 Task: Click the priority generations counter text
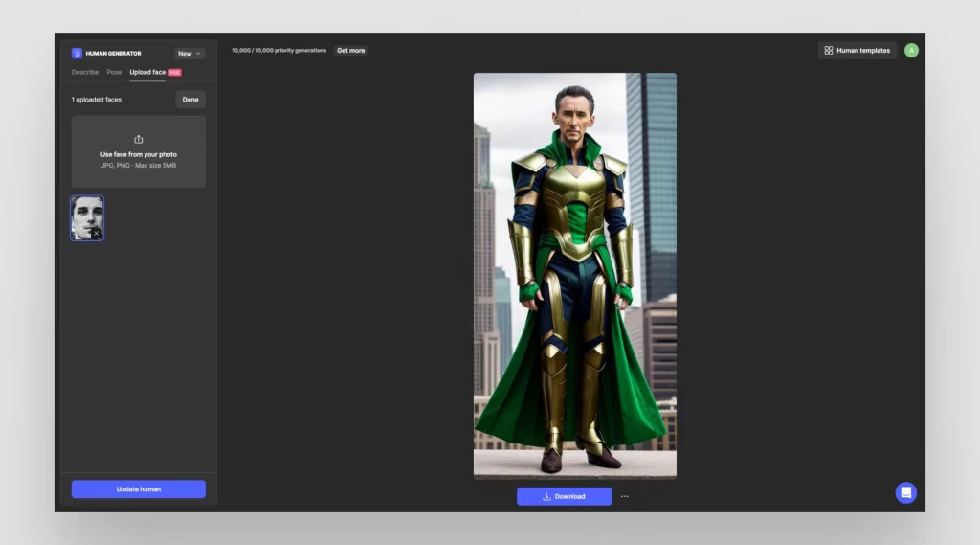coord(278,50)
